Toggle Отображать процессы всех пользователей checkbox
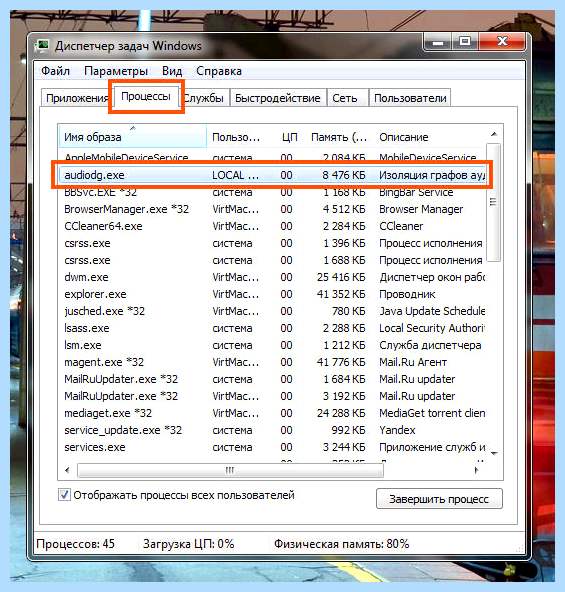The width and height of the screenshot is (565, 592). (x=64, y=495)
